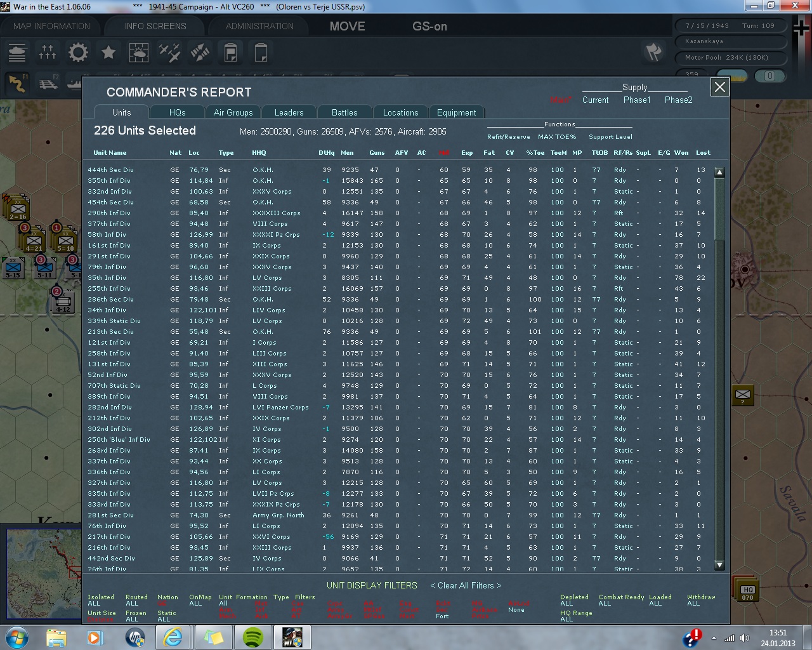Viewport: 812px width, 650px height.
Task: Click Clear All Filters link
Action: [466, 585]
